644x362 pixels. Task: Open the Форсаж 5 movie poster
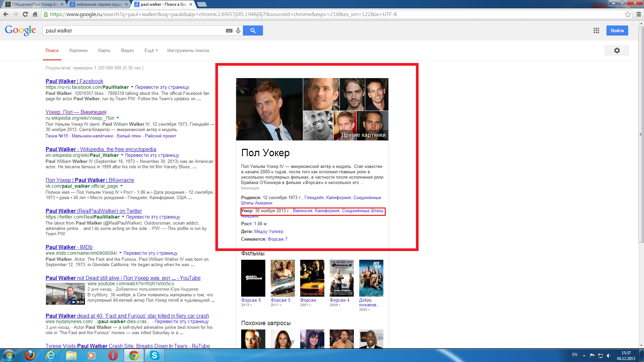(x=282, y=278)
